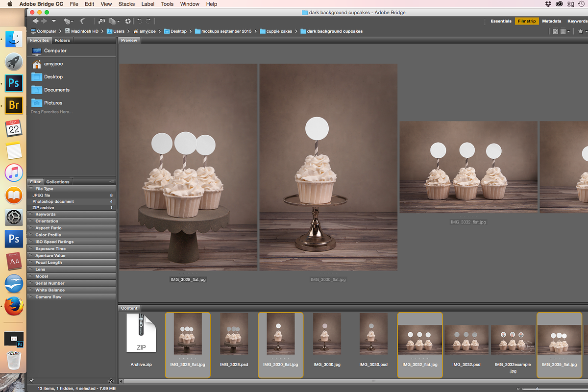Open iTunes from the Dock
The width and height of the screenshot is (588, 392).
tap(14, 172)
